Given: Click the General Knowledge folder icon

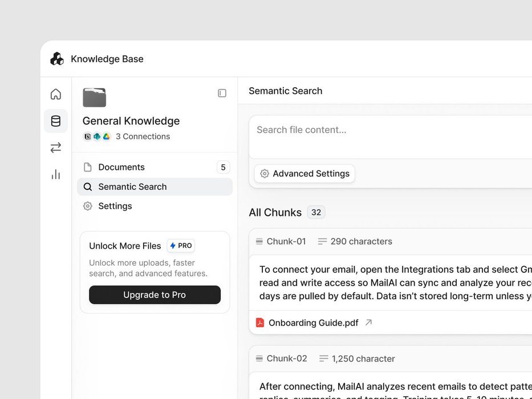Looking at the screenshot, I should [x=94, y=97].
